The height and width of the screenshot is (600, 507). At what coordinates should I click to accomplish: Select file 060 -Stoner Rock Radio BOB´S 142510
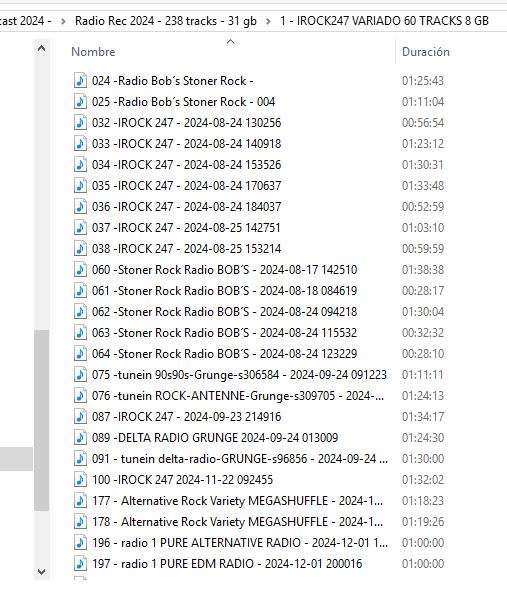(x=225, y=270)
